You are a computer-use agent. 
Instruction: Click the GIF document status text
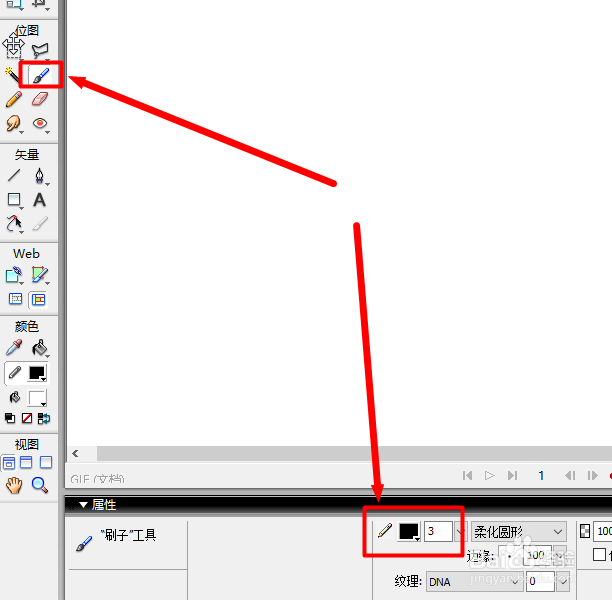97,479
